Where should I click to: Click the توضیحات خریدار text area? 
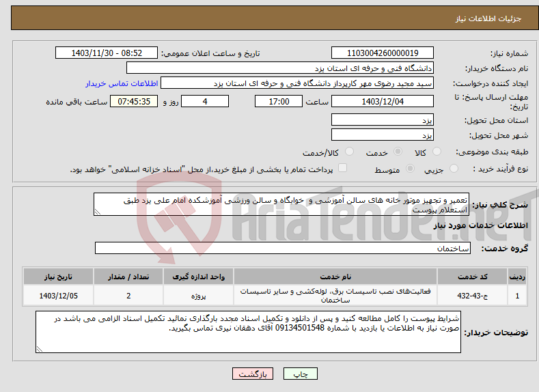click(248, 332)
